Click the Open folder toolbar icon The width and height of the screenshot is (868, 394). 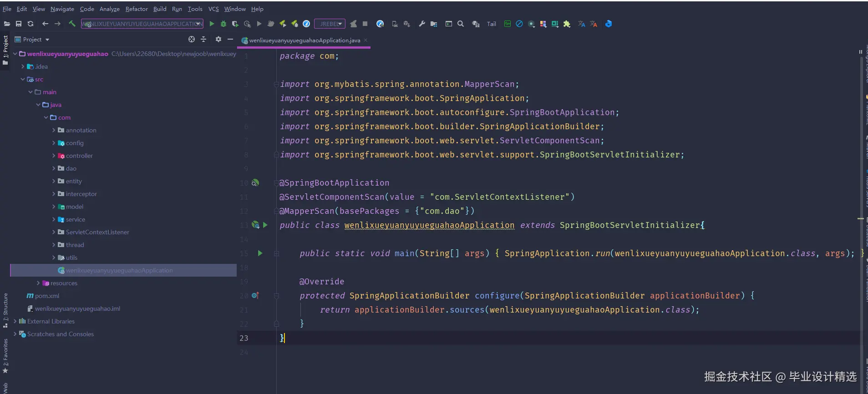pyautogui.click(x=7, y=24)
